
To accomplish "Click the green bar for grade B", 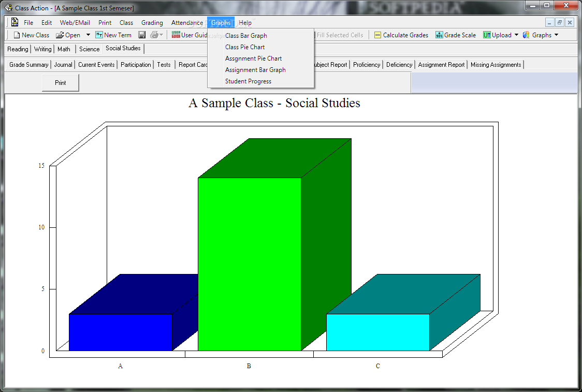I will [x=250, y=264].
